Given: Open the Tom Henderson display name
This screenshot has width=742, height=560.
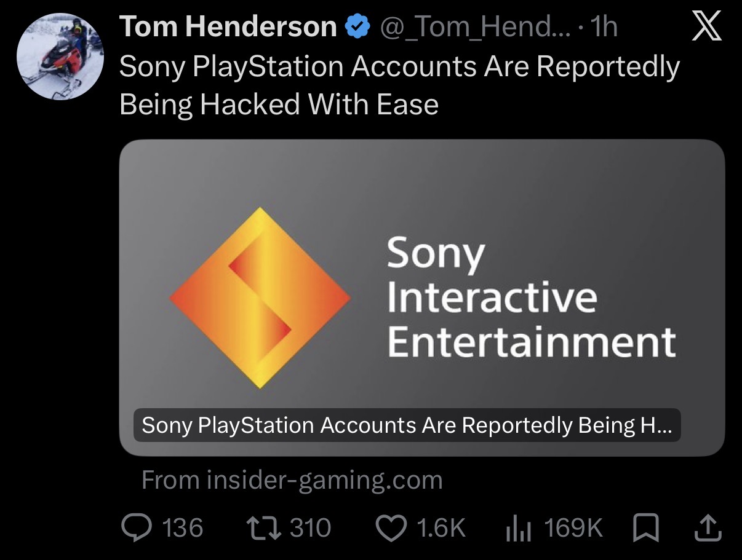Looking at the screenshot, I should pos(228,28).
